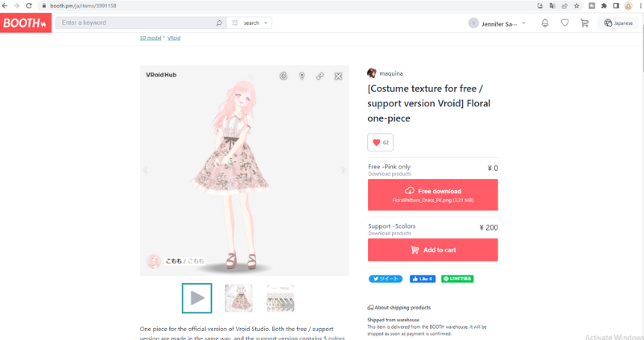Click the install/download icon in address bar
Image resolution: width=644 pixels, height=340 pixels.
(x=540, y=6)
